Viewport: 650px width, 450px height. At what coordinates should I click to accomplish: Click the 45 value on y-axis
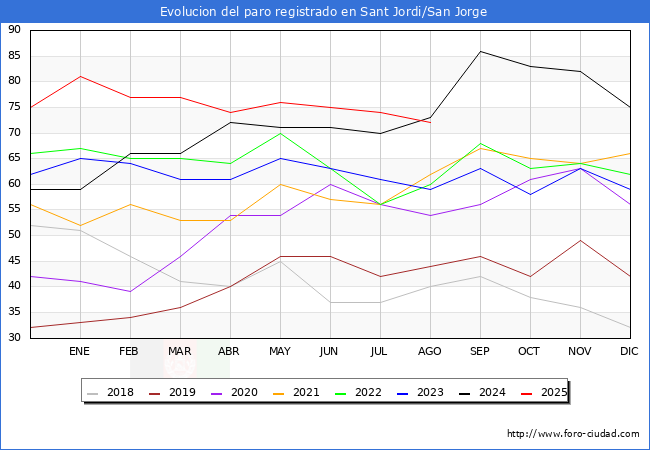click(x=14, y=261)
